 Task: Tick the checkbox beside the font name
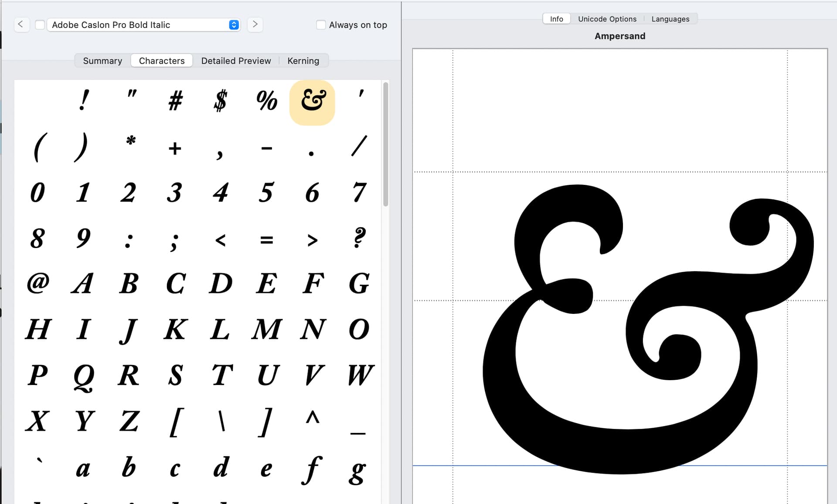(40, 25)
